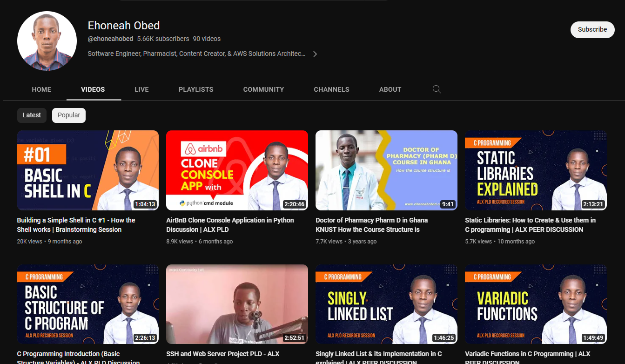Open Basic Shell in C #01 thumbnail
625x364 pixels.
coord(88,170)
